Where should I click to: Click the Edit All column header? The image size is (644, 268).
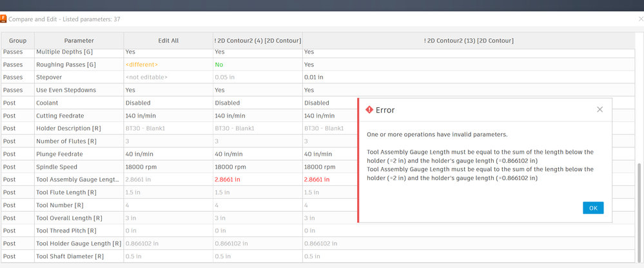tap(168, 41)
